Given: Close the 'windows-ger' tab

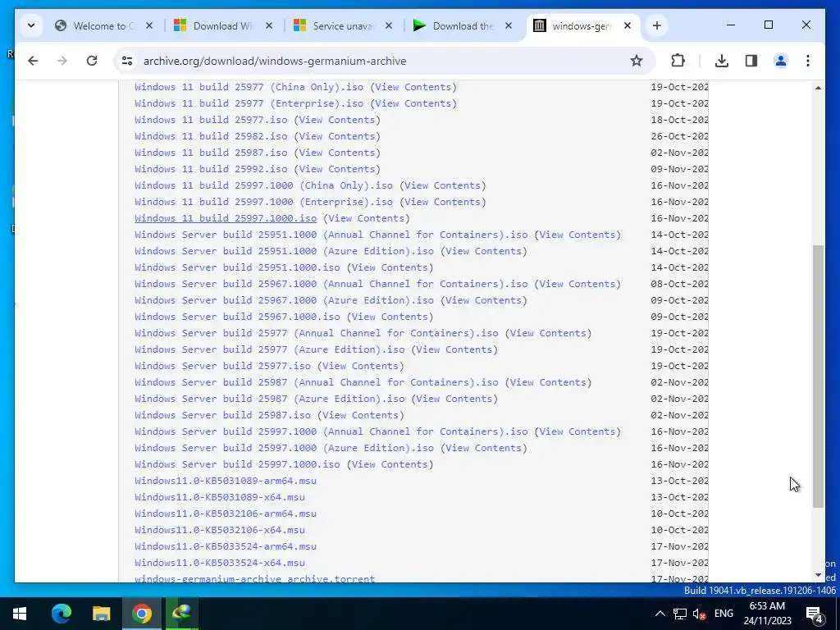Looking at the screenshot, I should coord(628,25).
